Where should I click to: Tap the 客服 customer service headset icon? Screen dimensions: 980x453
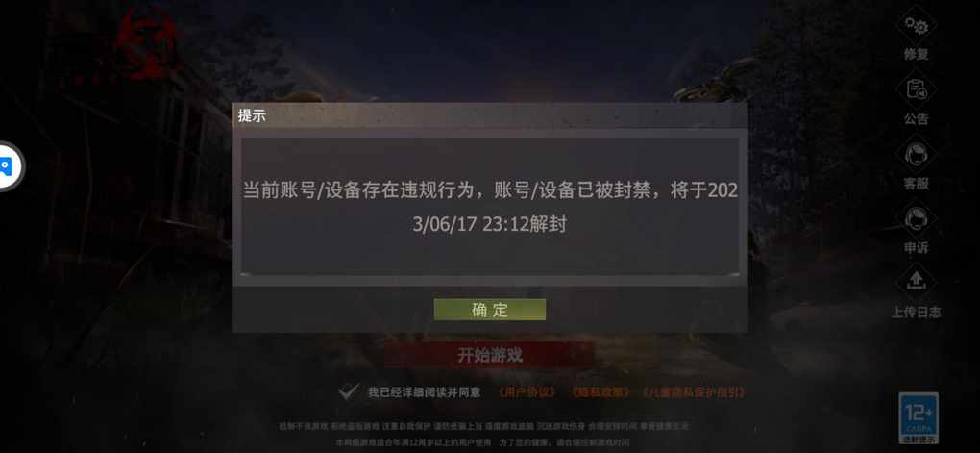917,155
